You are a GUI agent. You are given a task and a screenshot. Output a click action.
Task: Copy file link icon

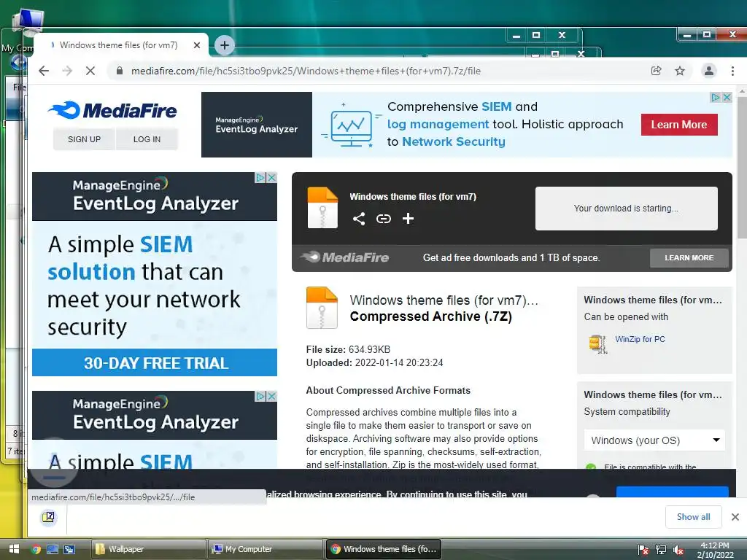tap(384, 219)
